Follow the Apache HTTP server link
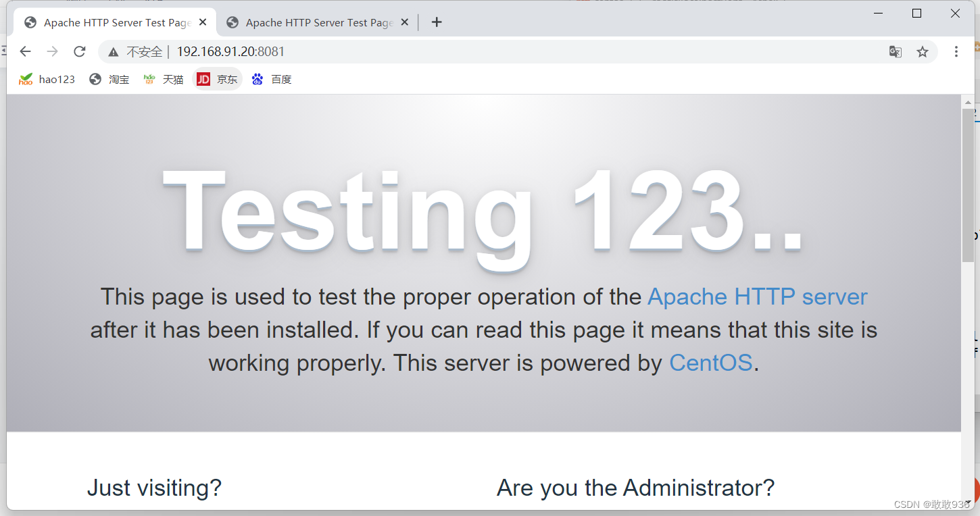This screenshot has height=516, width=980. point(757,297)
